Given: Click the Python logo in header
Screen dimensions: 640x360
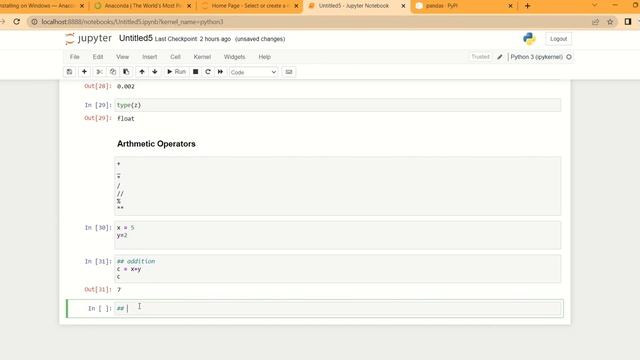Looking at the screenshot, I should coord(529,39).
